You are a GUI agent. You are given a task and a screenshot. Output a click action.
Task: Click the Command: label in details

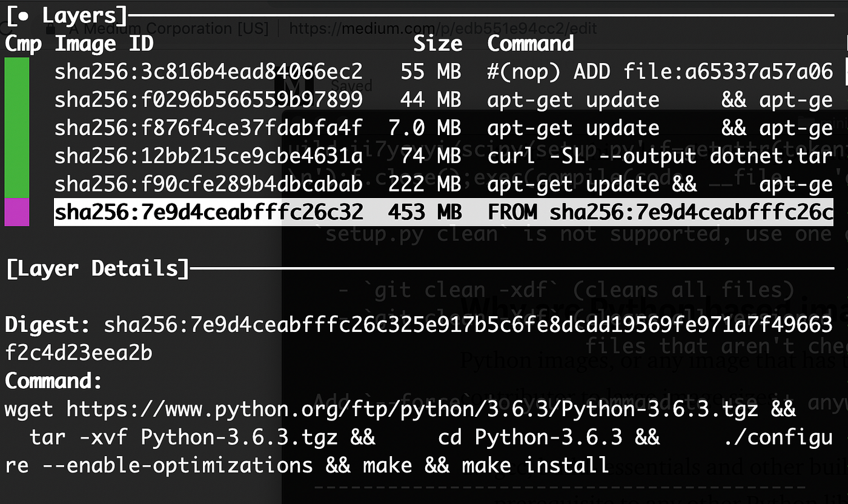click(x=53, y=382)
